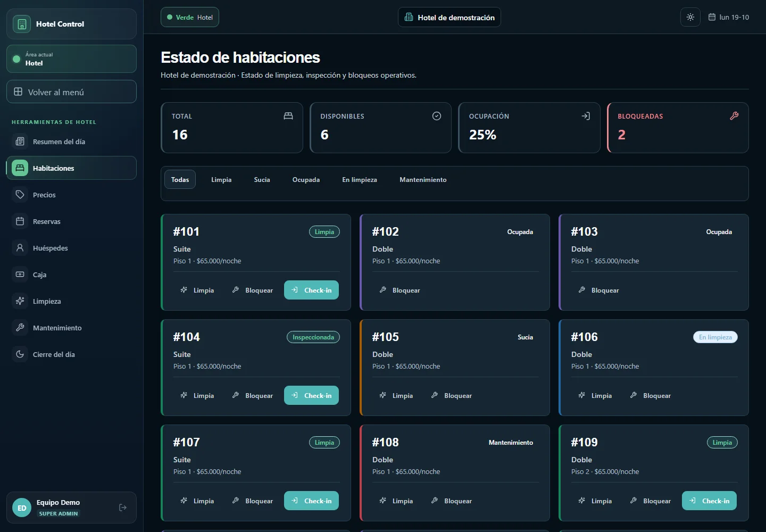Click the Huéspedes person icon

coord(20,248)
